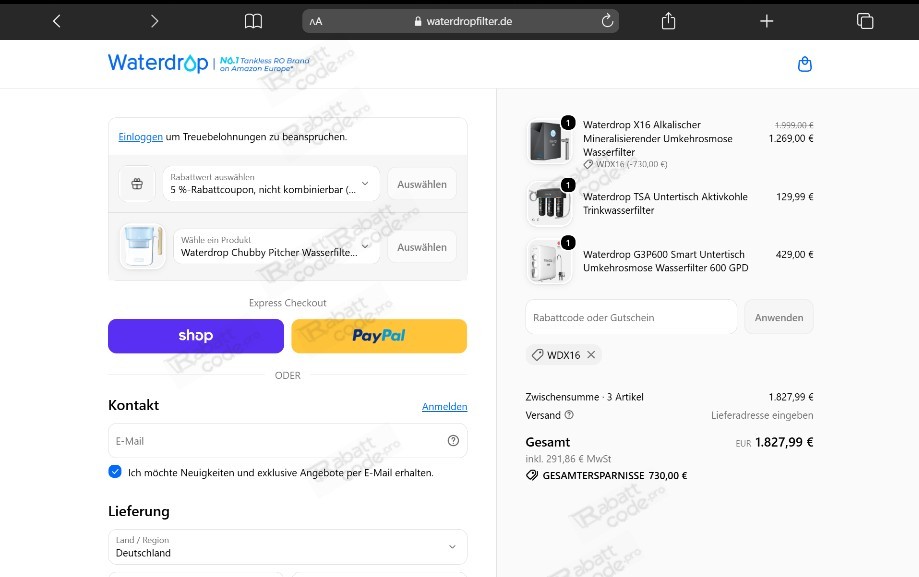Click the X16 price 1.269,00 €
The height and width of the screenshot is (577, 919).
click(x=791, y=138)
